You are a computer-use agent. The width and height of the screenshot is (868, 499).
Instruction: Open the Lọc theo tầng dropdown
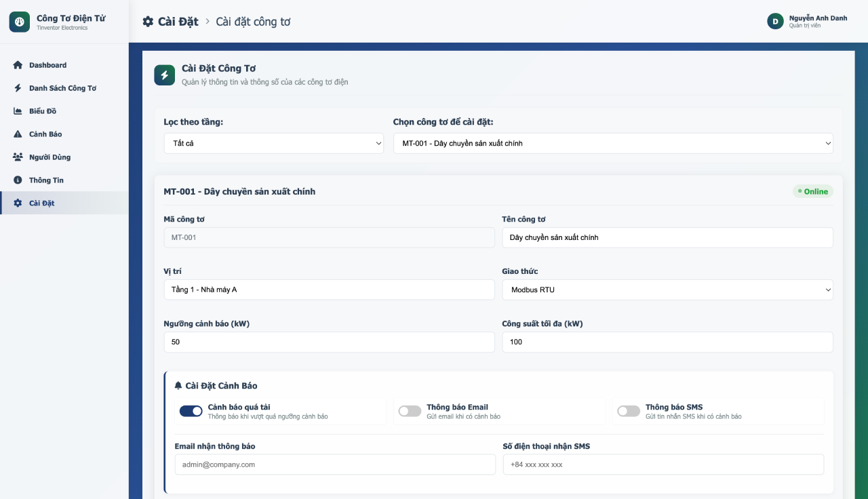273,143
